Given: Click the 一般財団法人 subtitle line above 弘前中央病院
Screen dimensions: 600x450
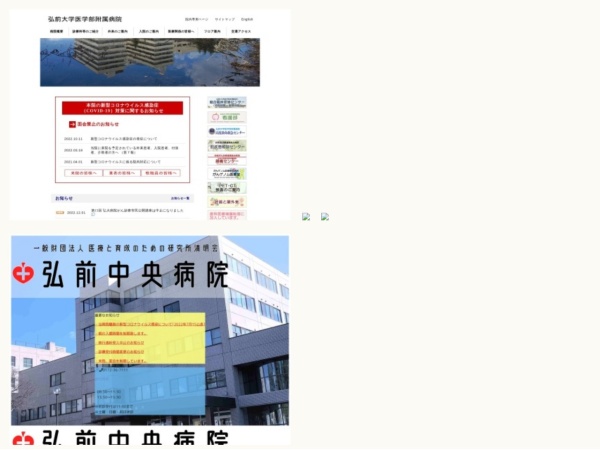Looking at the screenshot, I should click(126, 248).
